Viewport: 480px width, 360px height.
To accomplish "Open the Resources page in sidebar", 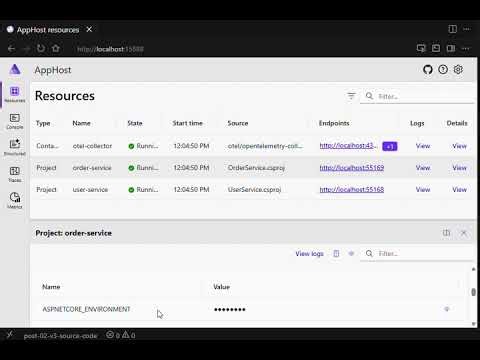I will click(15, 95).
